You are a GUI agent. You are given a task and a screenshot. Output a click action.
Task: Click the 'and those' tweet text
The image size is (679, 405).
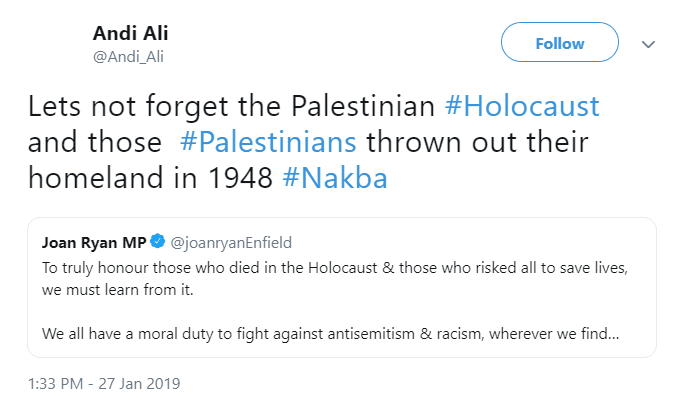coord(95,142)
